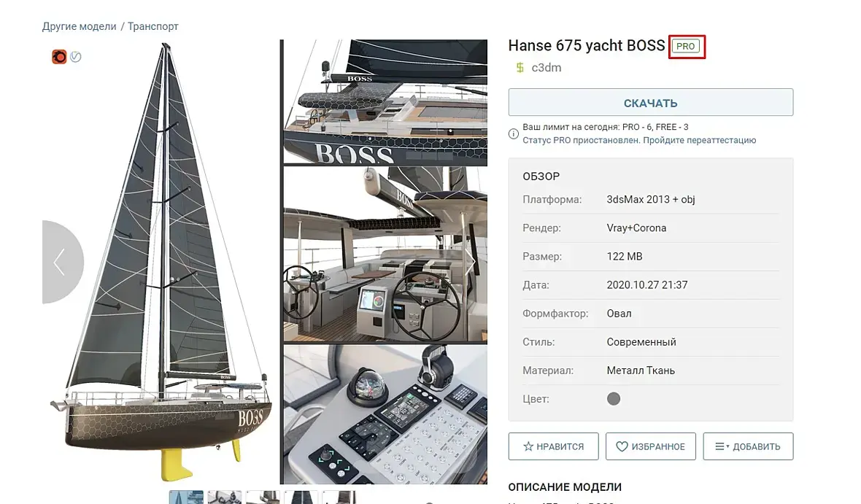Image resolution: width=861 pixels, height=504 pixels.
Task: Click the PRO badge next to title
Action: pos(686,46)
